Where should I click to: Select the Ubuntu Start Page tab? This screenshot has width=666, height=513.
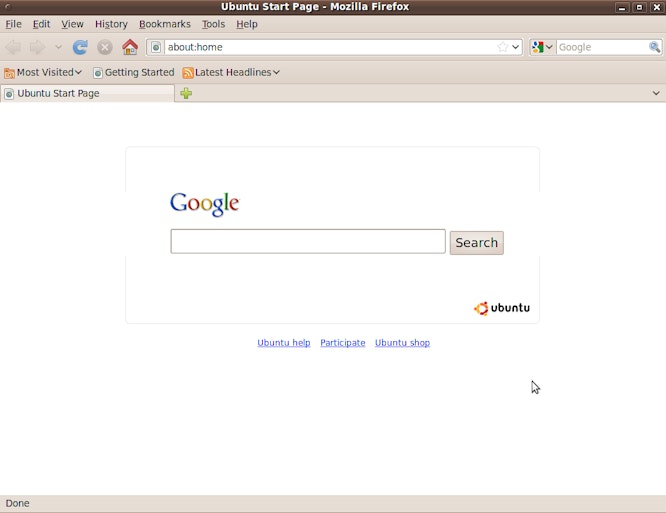click(x=87, y=93)
